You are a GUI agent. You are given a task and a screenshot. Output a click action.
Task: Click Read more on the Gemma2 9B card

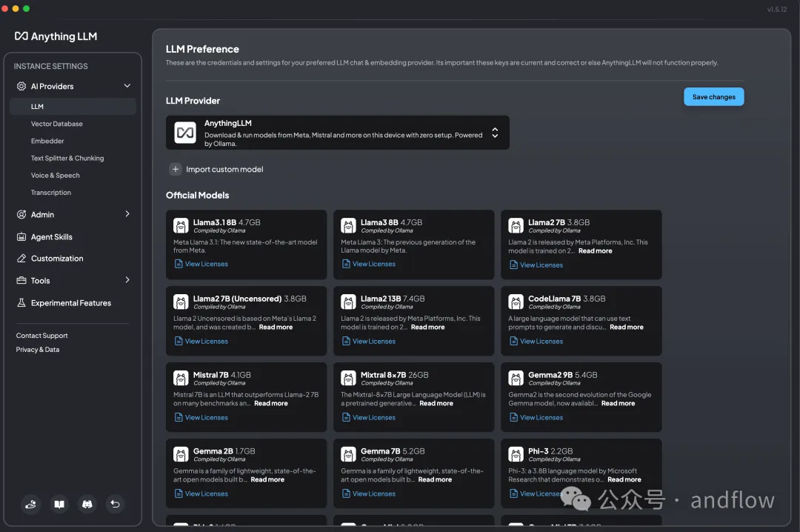click(x=619, y=403)
